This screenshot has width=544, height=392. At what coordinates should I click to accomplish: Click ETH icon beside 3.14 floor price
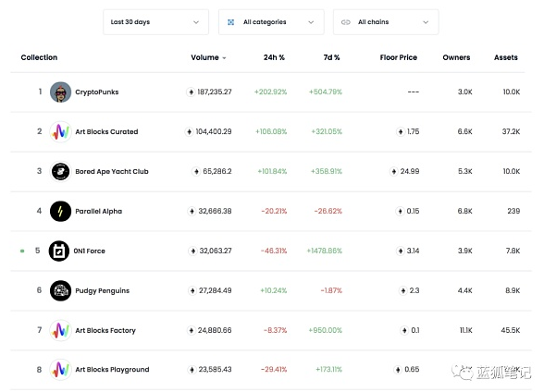point(401,251)
